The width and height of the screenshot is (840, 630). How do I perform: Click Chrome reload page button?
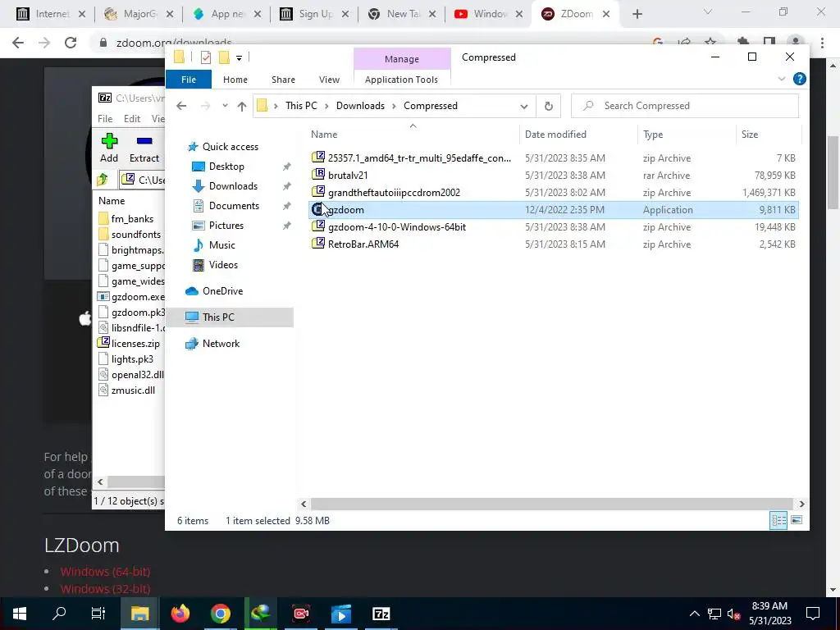click(71, 43)
